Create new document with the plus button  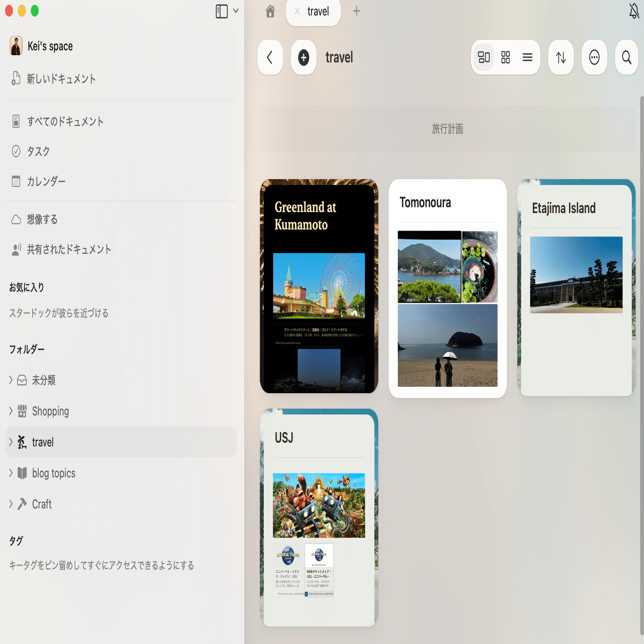[x=304, y=58]
